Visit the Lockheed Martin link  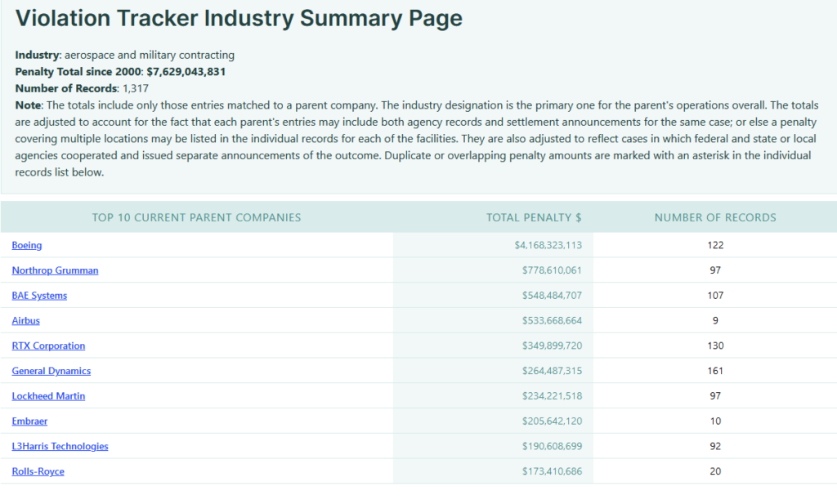pos(48,396)
